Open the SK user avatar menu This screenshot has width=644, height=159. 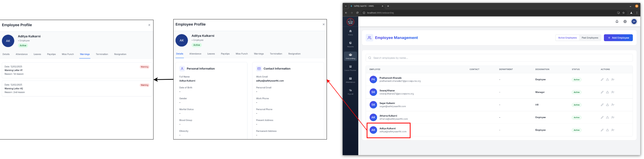pos(634,22)
